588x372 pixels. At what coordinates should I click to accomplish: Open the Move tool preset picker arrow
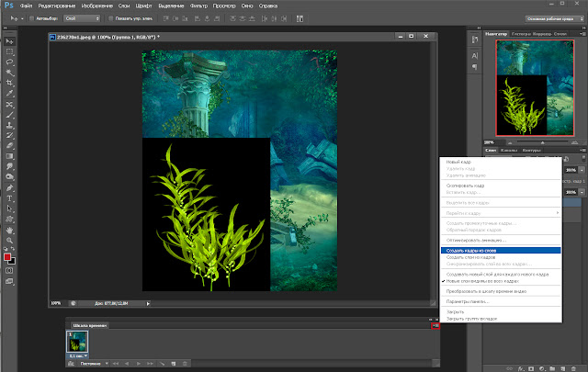click(22, 18)
